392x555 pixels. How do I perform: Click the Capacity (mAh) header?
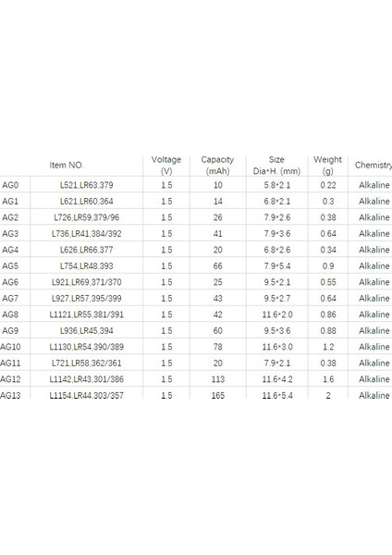click(217, 166)
